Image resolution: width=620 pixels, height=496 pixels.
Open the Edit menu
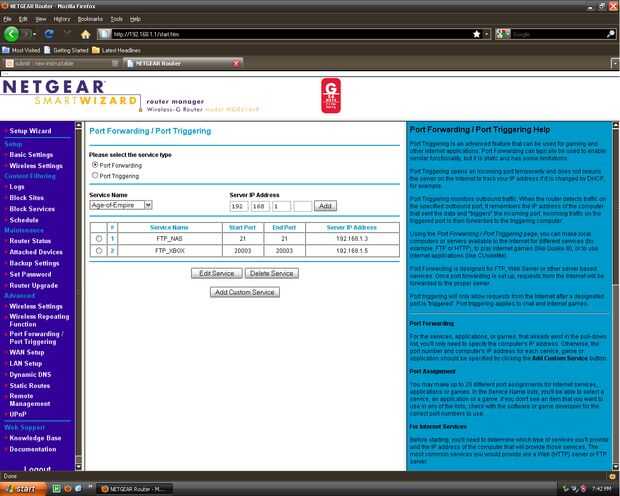tap(23, 19)
